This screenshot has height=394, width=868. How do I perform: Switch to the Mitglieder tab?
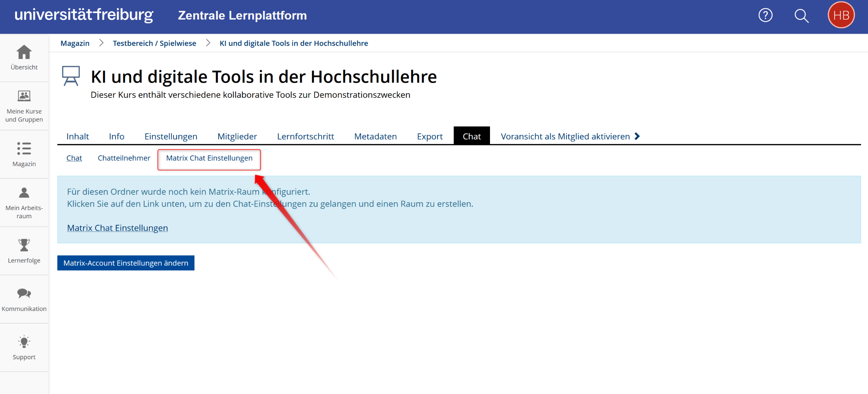point(237,136)
